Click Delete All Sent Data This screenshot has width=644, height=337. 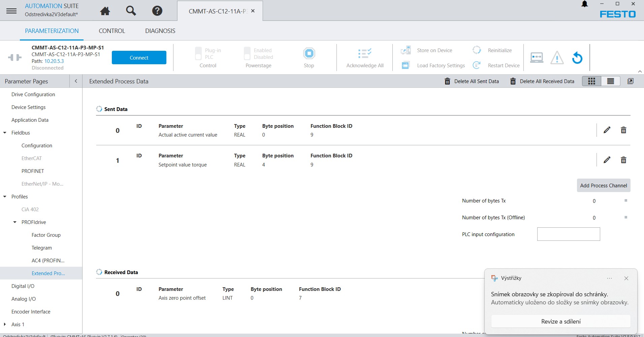click(x=472, y=81)
